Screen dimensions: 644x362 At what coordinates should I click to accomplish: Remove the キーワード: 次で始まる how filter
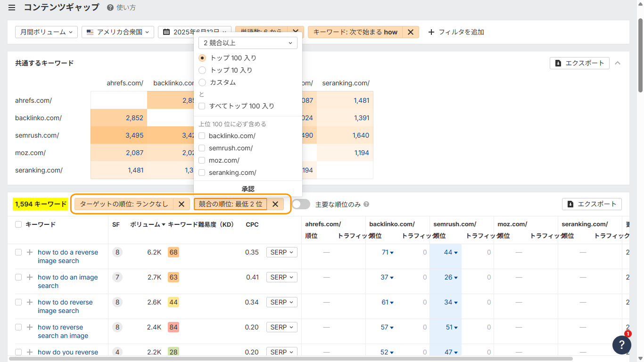point(411,32)
